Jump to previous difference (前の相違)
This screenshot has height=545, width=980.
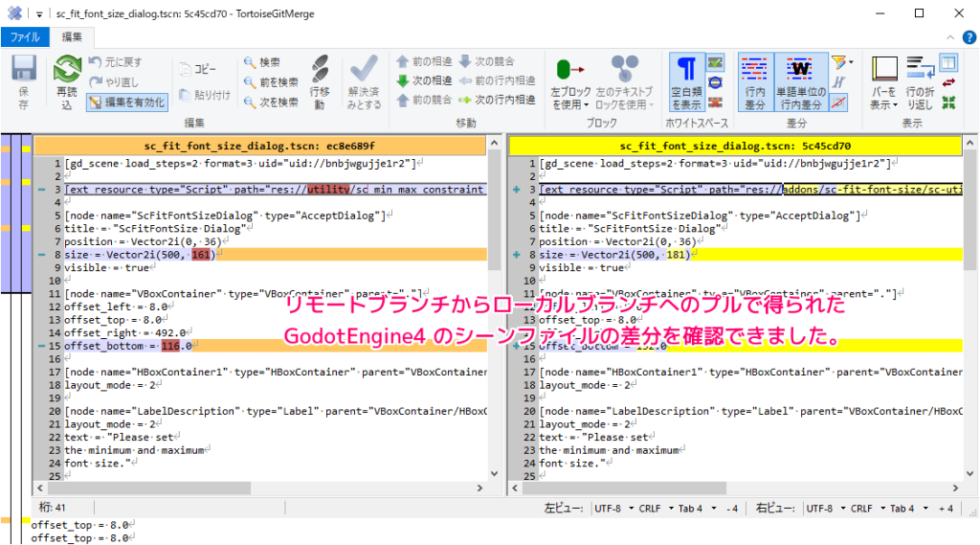tap(424, 61)
